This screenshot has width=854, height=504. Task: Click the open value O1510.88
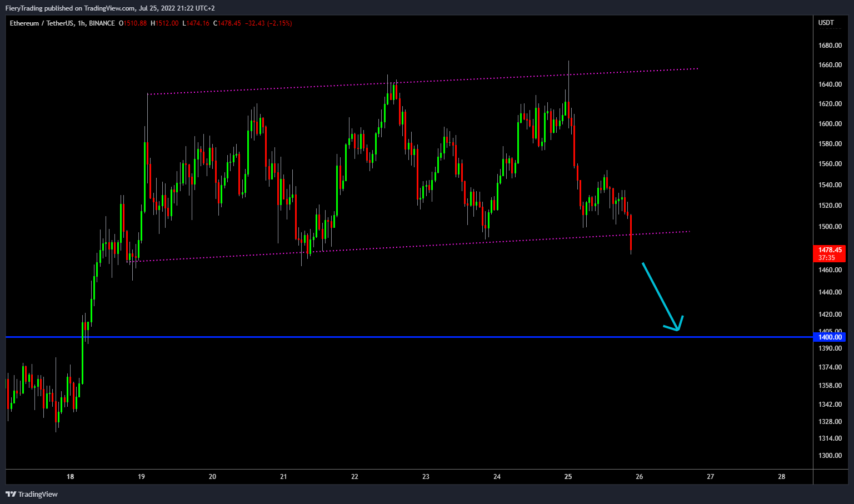(133, 23)
